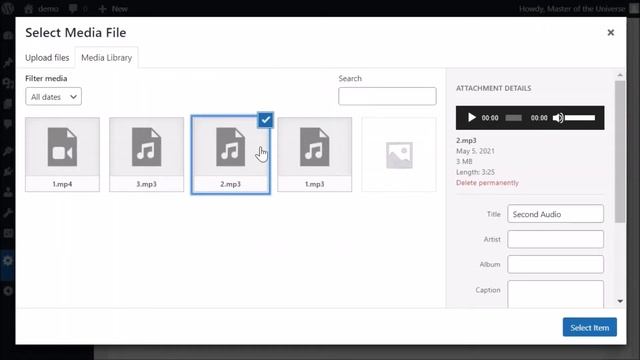Screen dimensions: 640x360
Task: Click the media Search input field
Action: pos(387,96)
